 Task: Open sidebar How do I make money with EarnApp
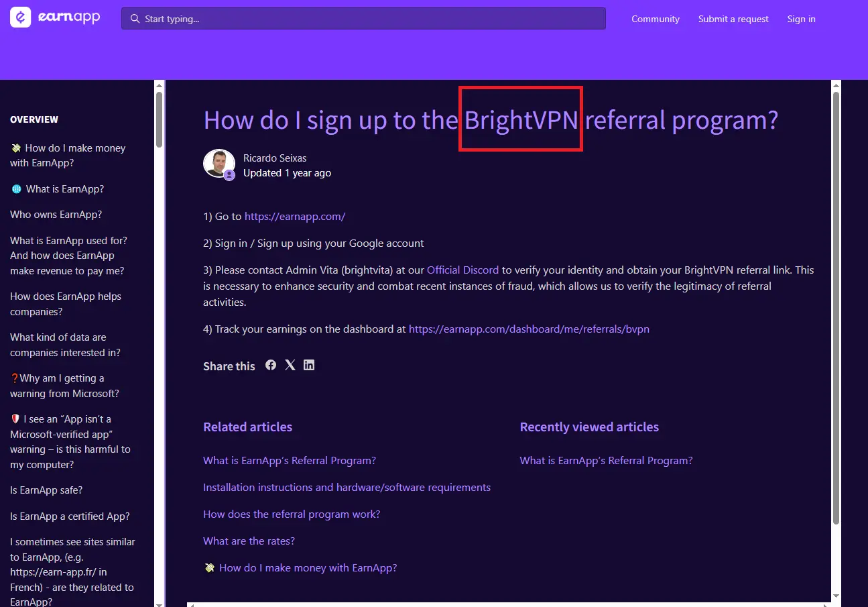point(68,156)
